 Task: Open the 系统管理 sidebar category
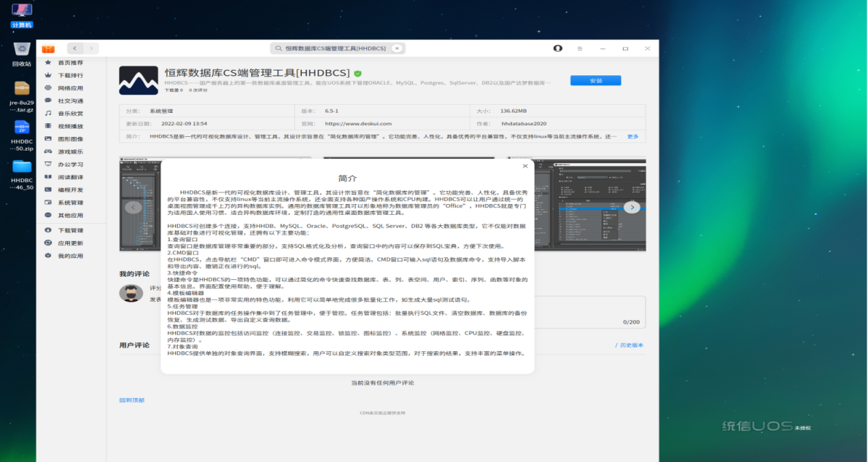point(71,203)
